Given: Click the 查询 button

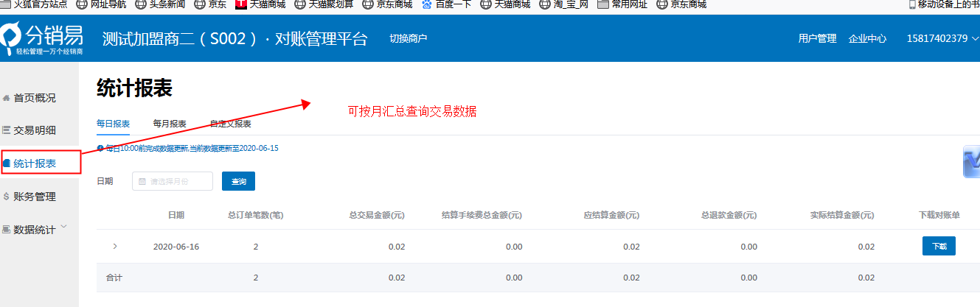Looking at the screenshot, I should pos(238,181).
